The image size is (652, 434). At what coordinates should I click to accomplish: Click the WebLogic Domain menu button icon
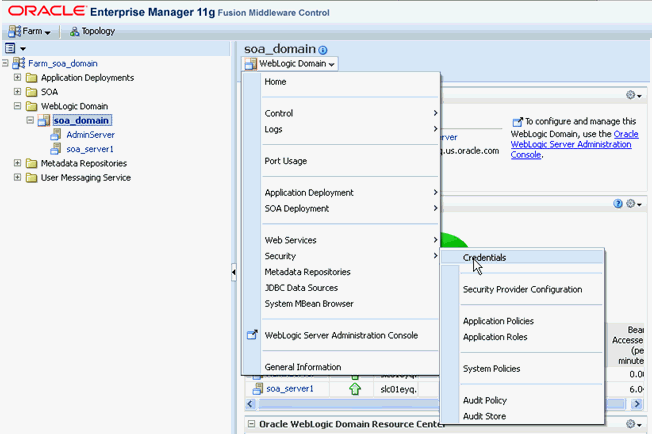[x=251, y=64]
